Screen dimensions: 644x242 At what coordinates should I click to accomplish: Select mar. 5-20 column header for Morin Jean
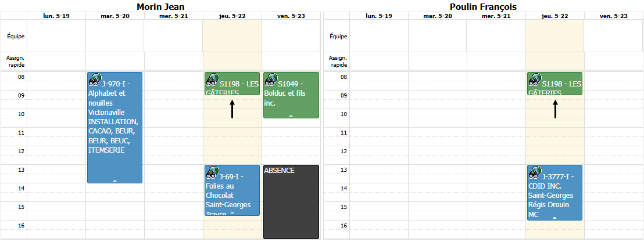point(115,16)
